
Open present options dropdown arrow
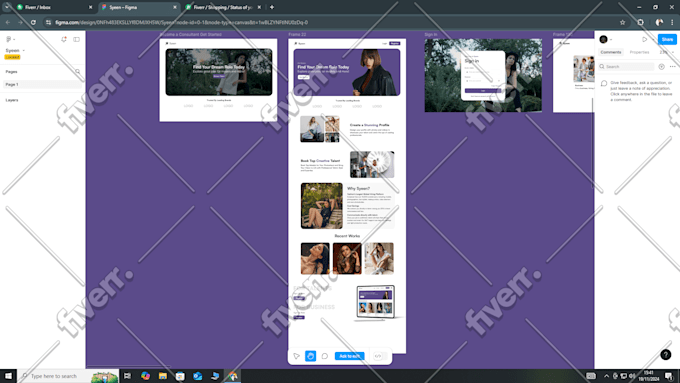[x=652, y=39]
